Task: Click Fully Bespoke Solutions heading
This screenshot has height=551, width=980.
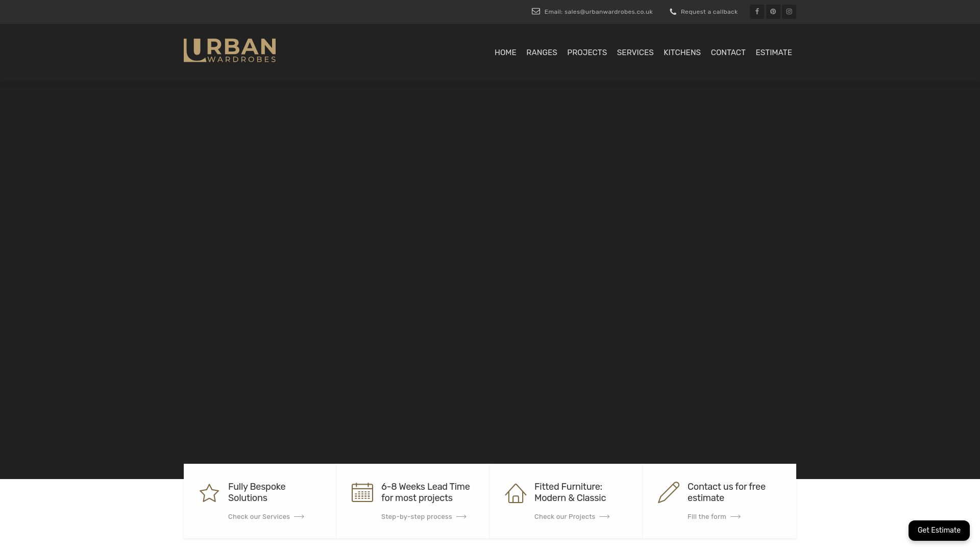Action: [x=257, y=492]
